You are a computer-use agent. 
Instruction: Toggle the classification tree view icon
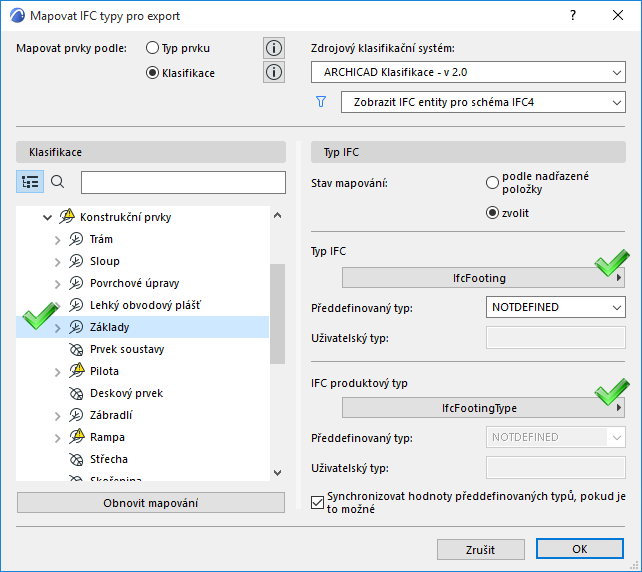coord(30,182)
